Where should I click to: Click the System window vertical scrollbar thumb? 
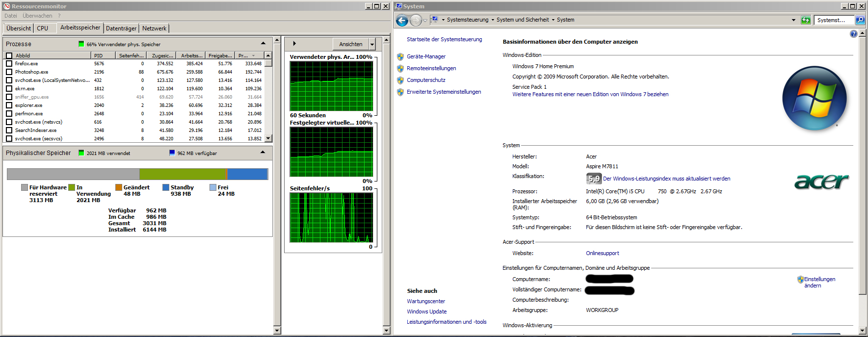(x=863, y=165)
